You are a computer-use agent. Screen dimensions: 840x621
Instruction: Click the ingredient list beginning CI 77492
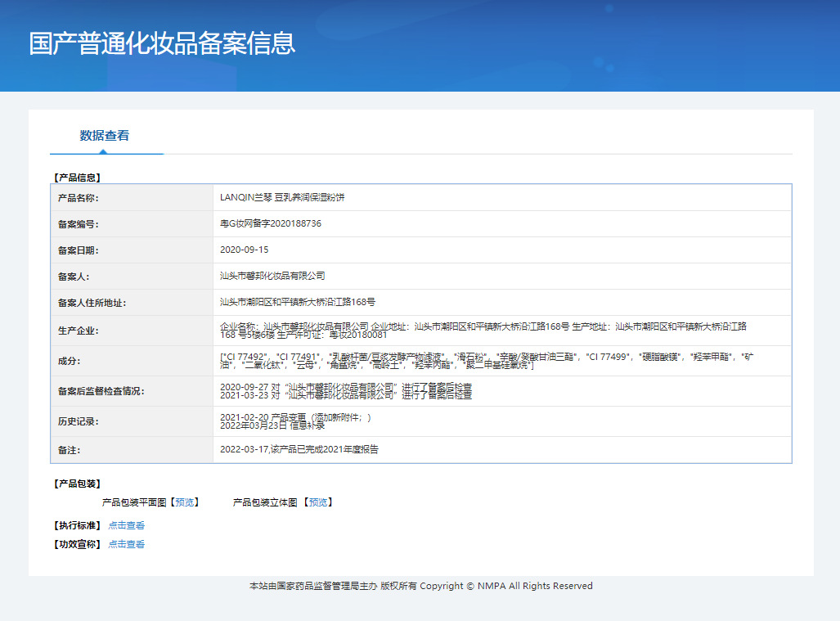pyautogui.click(x=487, y=361)
